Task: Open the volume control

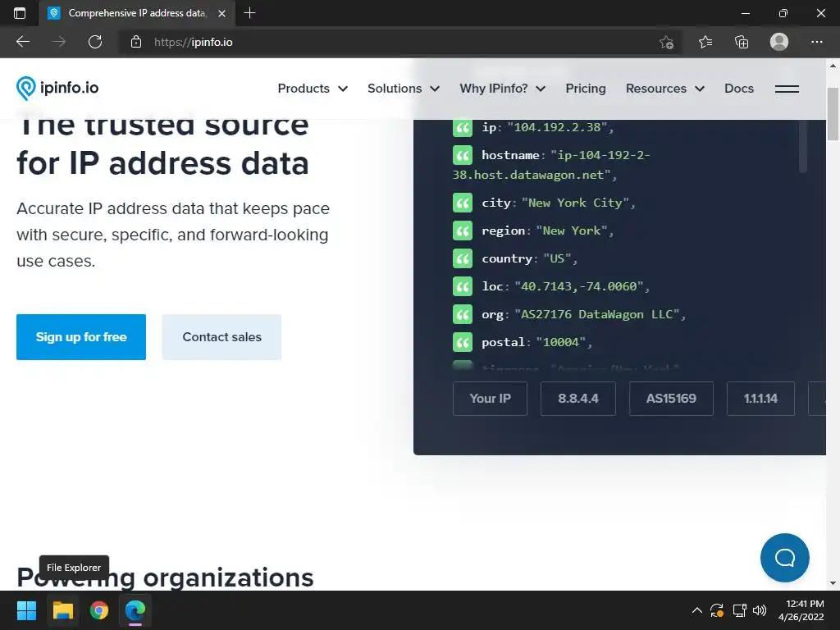Action: (759, 610)
